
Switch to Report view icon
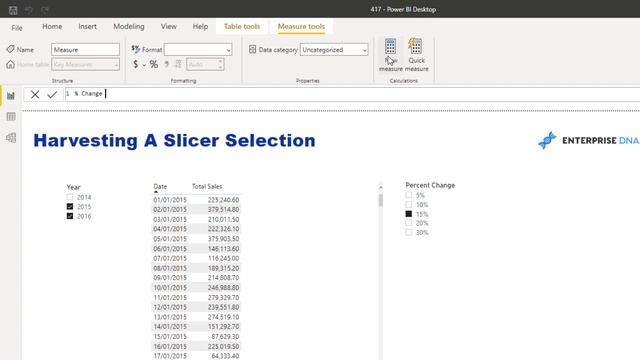point(11,96)
